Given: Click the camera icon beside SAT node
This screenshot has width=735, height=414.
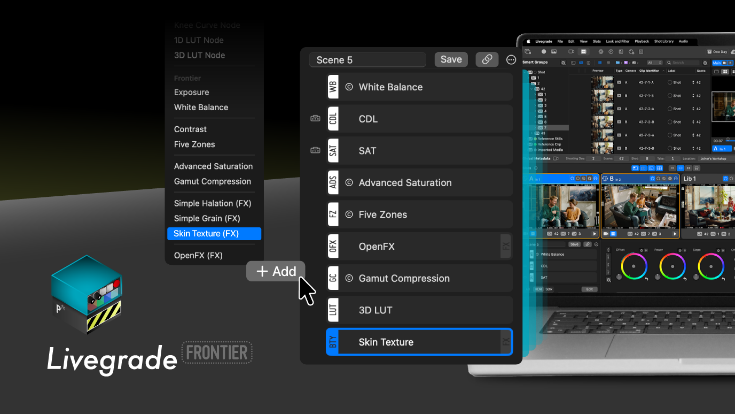Looking at the screenshot, I should [315, 151].
